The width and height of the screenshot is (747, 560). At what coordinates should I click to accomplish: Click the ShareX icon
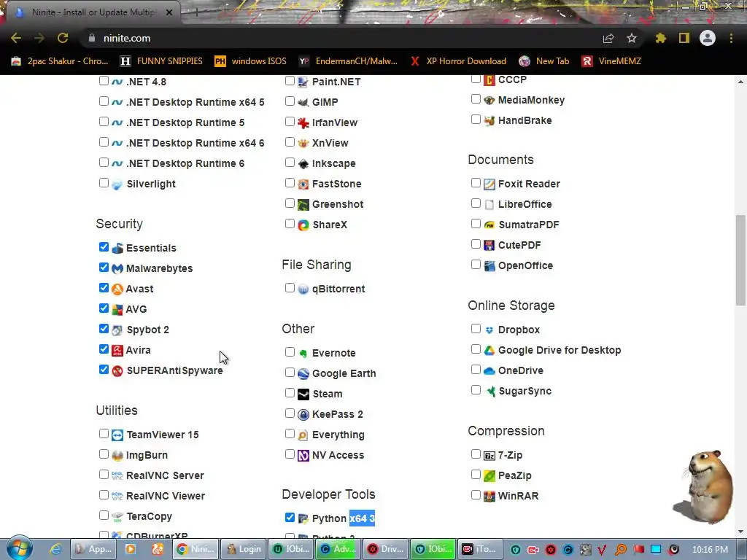coord(303,225)
